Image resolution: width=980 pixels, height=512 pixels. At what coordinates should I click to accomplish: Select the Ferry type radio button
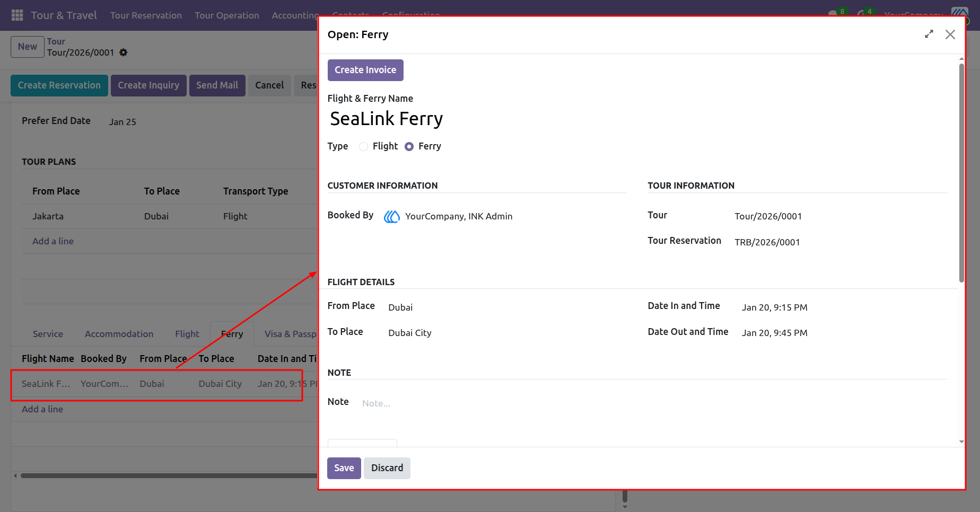[409, 147]
